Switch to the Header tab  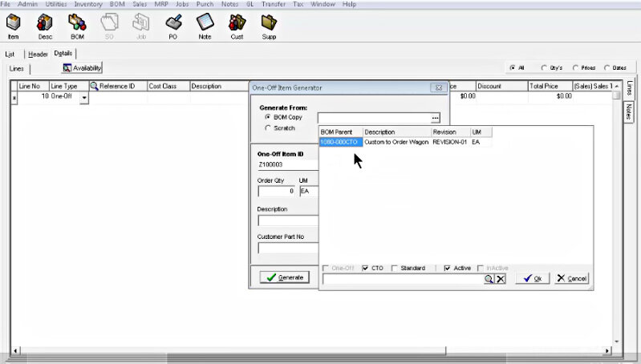coord(37,54)
